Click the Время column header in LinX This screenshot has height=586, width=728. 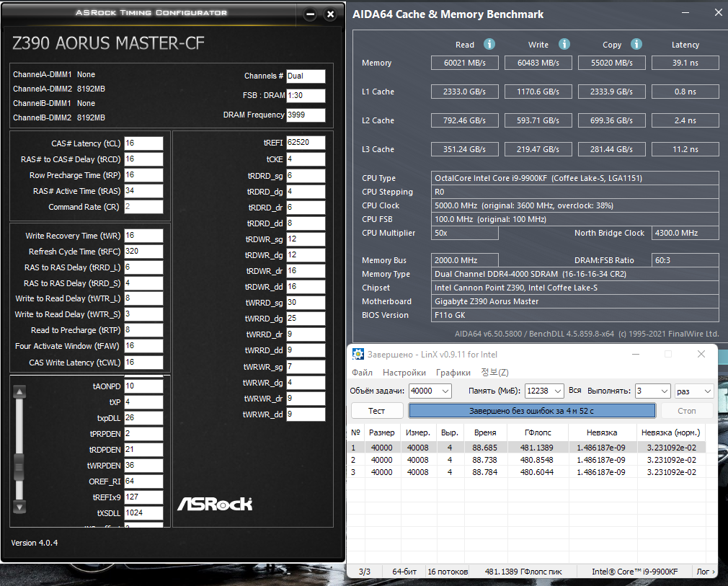coord(485,432)
